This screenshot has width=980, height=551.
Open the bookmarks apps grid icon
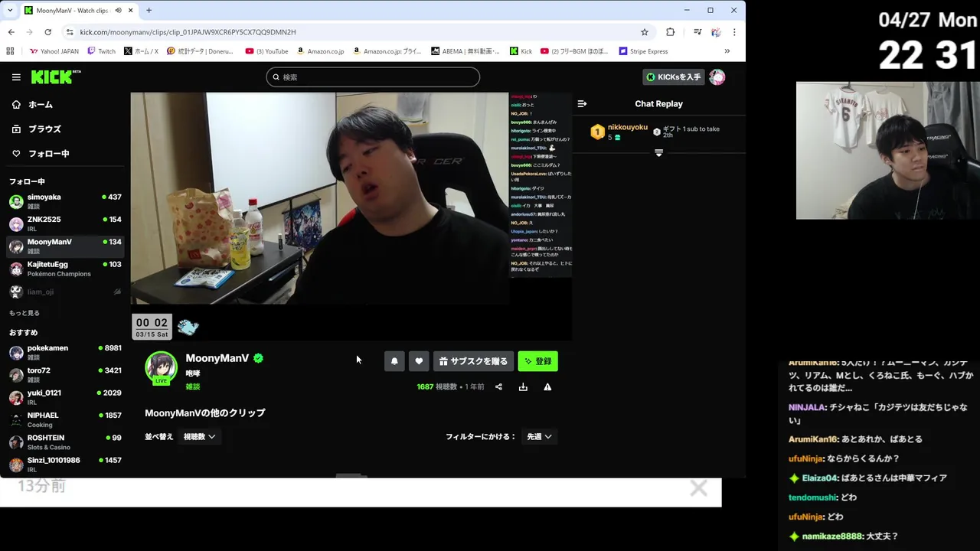10,51
